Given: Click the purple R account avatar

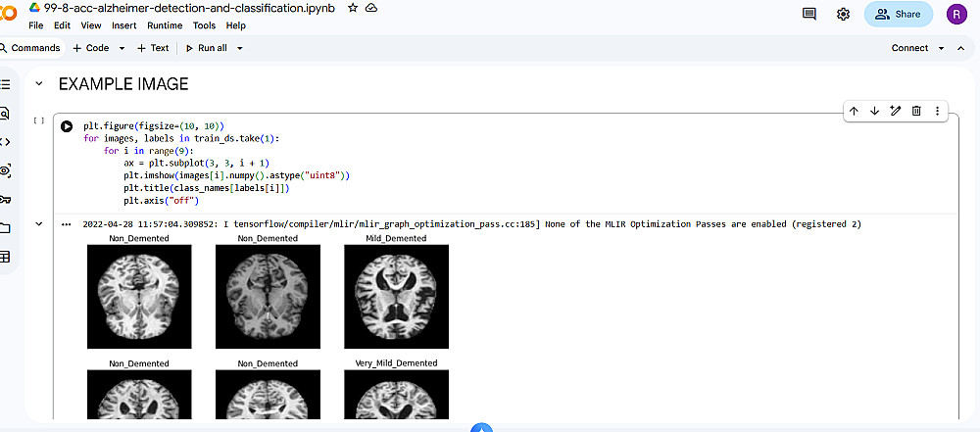Looking at the screenshot, I should pyautogui.click(x=956, y=14).
